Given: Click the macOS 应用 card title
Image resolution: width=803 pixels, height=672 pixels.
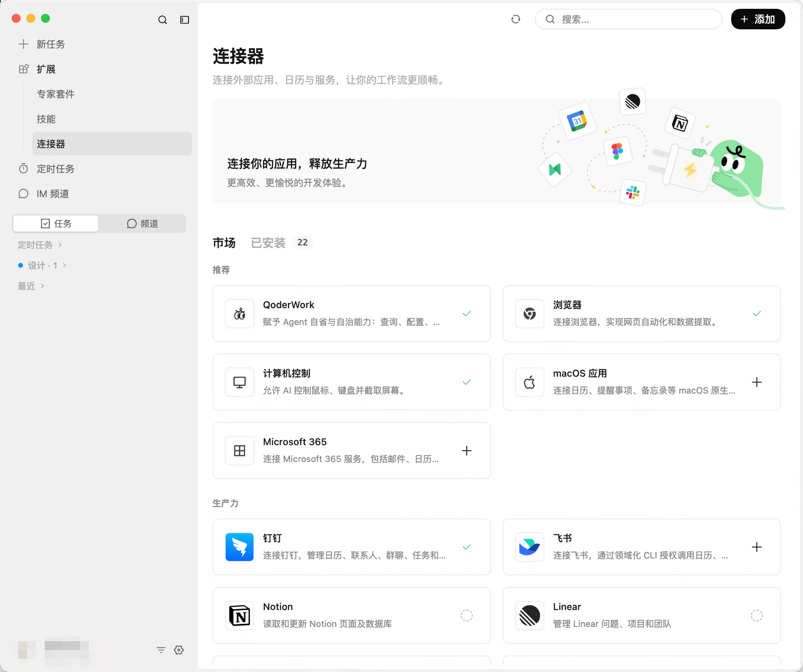Looking at the screenshot, I should (x=580, y=373).
